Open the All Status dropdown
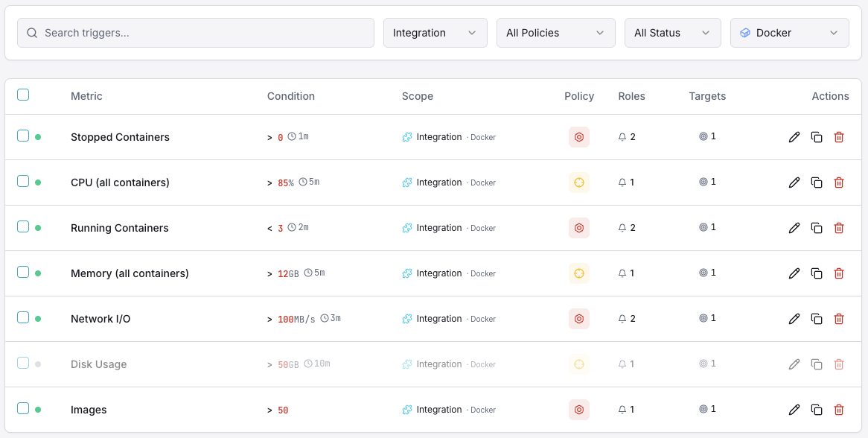This screenshot has height=438, width=868. tap(672, 33)
